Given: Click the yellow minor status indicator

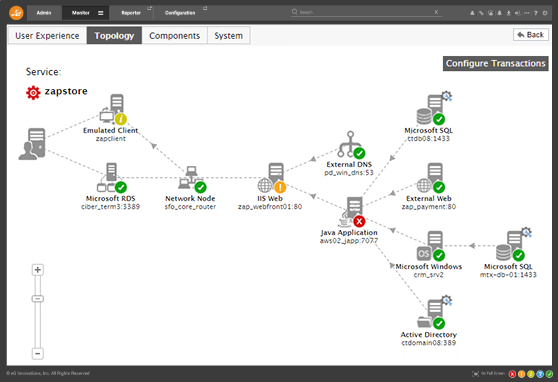Looking at the screenshot, I should point(531,374).
